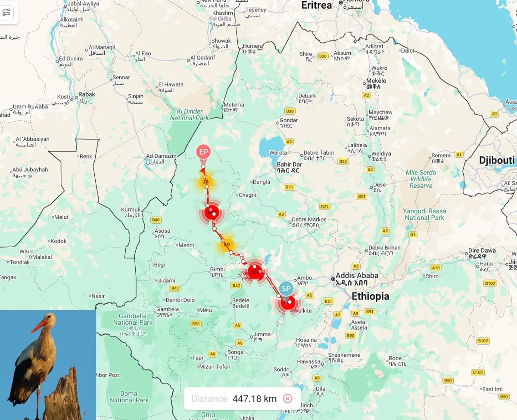This screenshot has width=517, height=420.
Task: Click the B31 road badge
Action: tap(289, 187)
